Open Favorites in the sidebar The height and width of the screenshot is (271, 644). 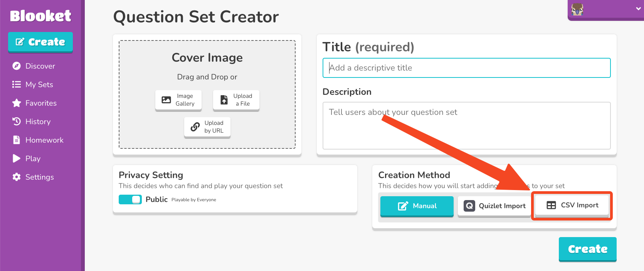click(41, 103)
